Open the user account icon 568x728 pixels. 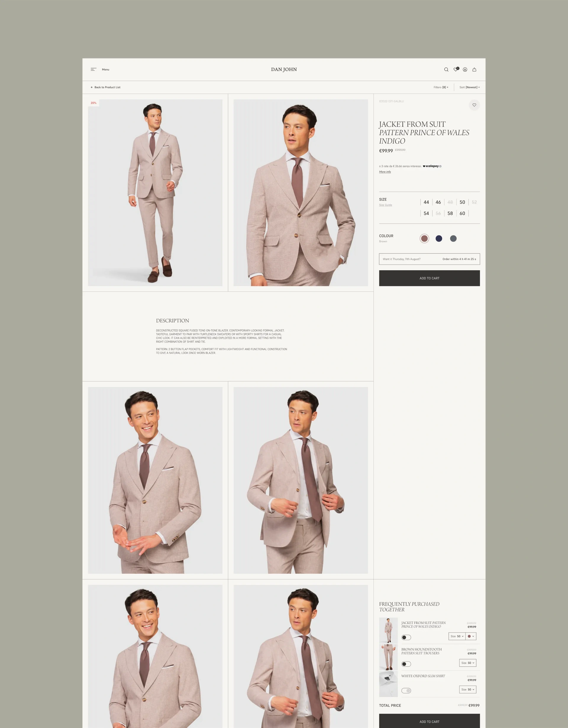click(x=465, y=70)
